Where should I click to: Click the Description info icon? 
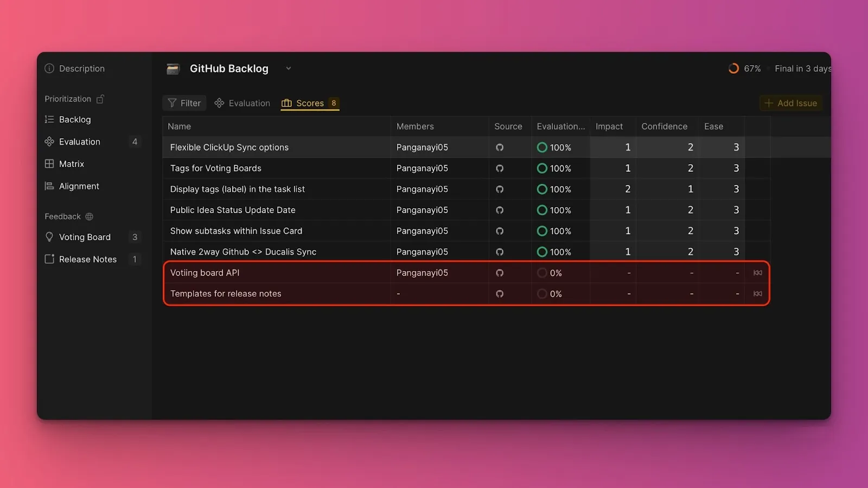49,68
